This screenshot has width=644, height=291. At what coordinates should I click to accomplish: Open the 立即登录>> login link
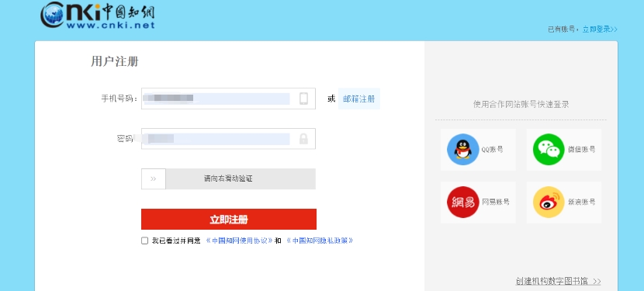pyautogui.click(x=600, y=29)
